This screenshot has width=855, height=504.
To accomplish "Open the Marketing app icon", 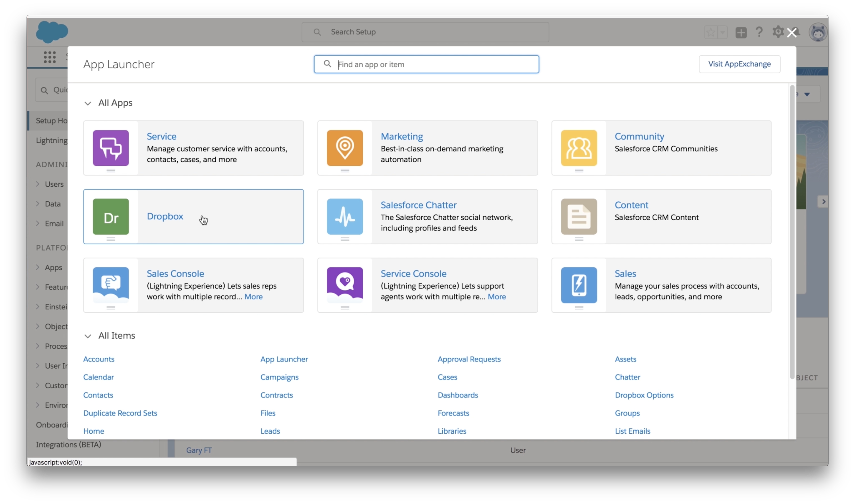I will pyautogui.click(x=344, y=148).
